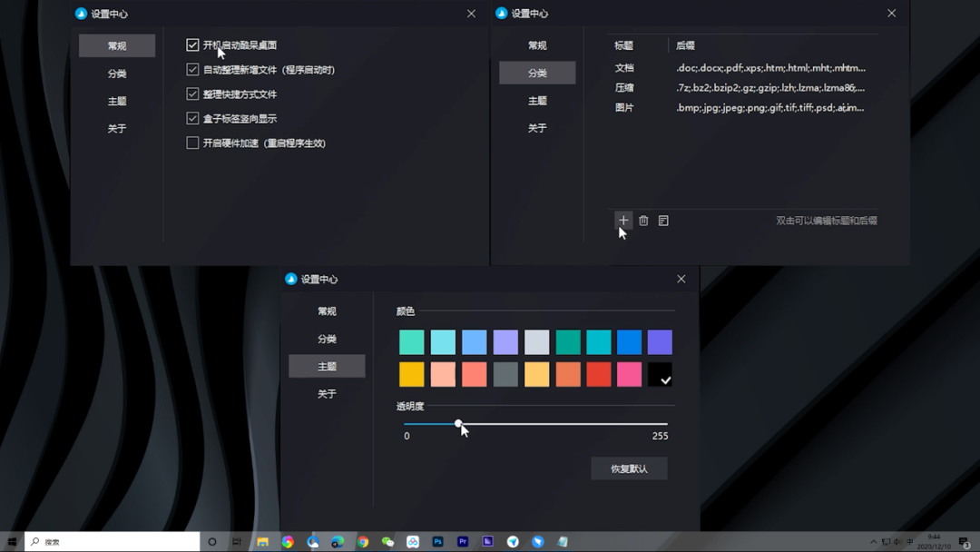Pick the checked black color swatch
This screenshot has width=980, height=552.
tap(660, 374)
